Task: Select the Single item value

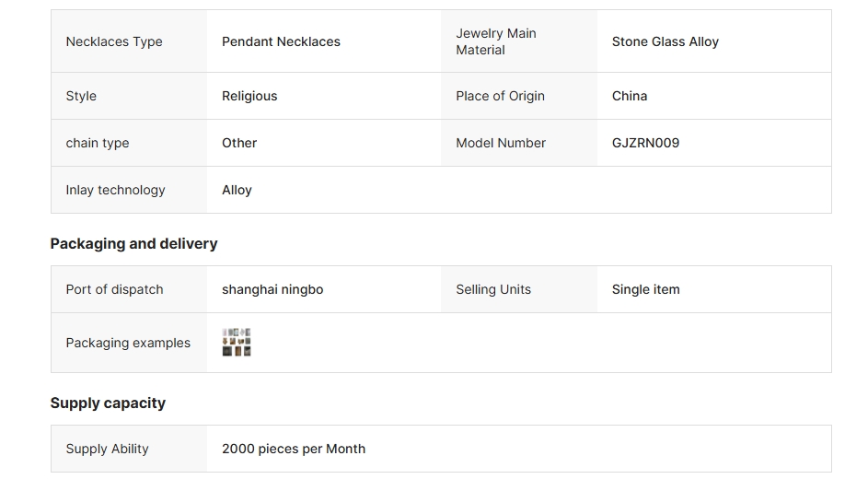Action: tap(645, 289)
